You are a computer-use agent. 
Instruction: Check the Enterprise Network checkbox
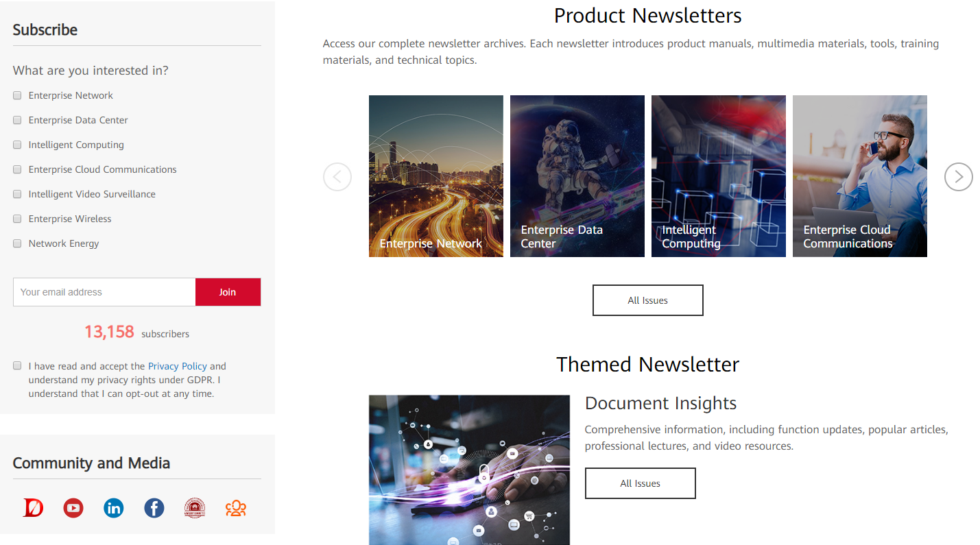[x=17, y=95]
